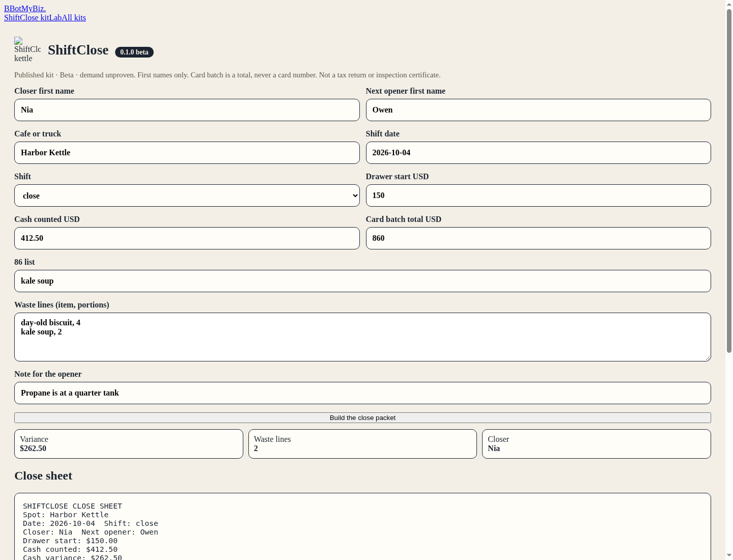This screenshot has height=560, width=733.
Task: Focus the Card batch total USD field
Action: pyautogui.click(x=538, y=238)
